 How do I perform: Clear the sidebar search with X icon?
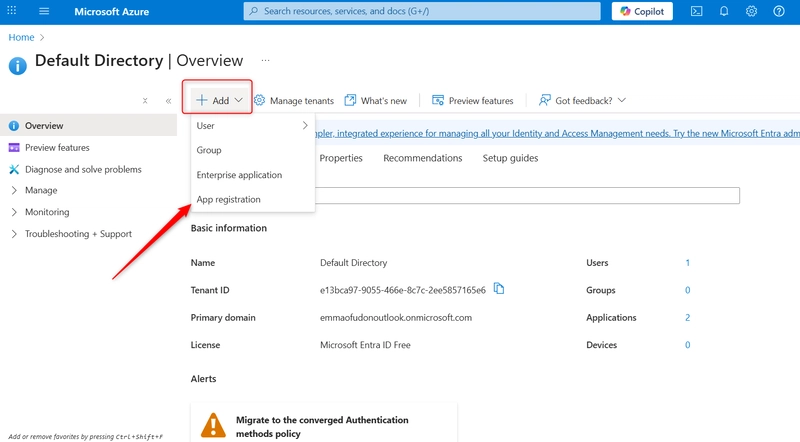click(x=145, y=101)
